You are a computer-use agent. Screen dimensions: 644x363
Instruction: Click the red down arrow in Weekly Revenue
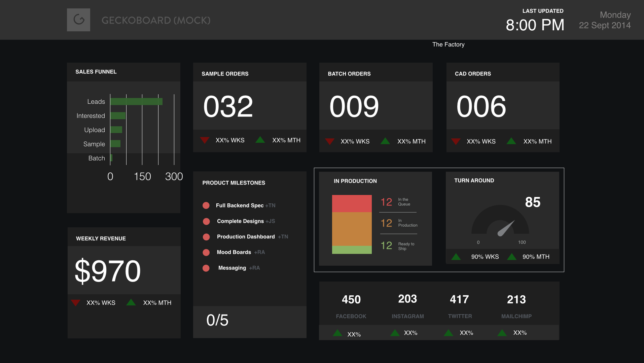pyautogui.click(x=76, y=303)
